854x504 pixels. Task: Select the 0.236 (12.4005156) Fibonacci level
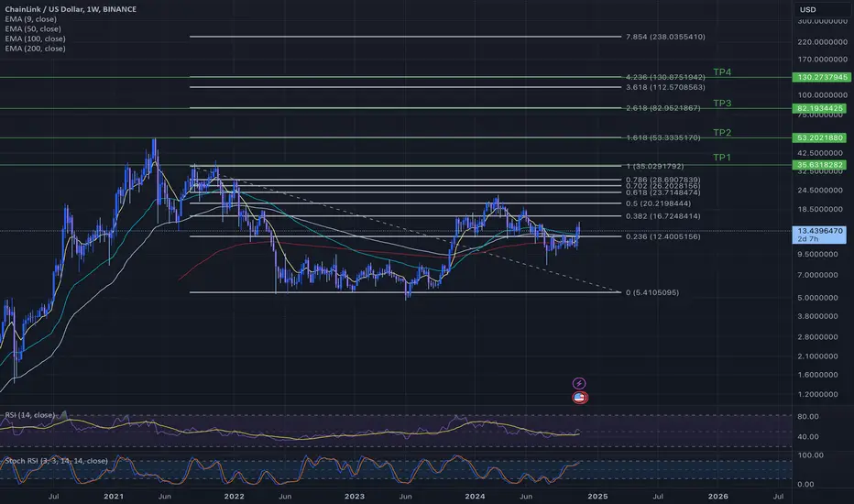click(x=662, y=236)
